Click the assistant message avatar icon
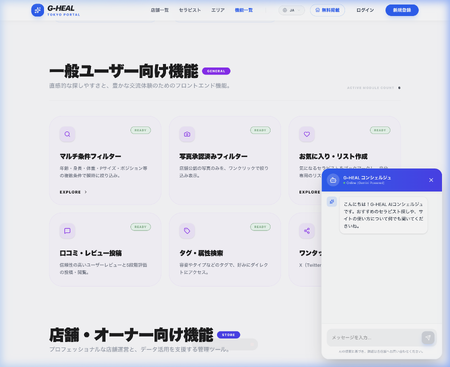450x367 pixels. (x=332, y=202)
